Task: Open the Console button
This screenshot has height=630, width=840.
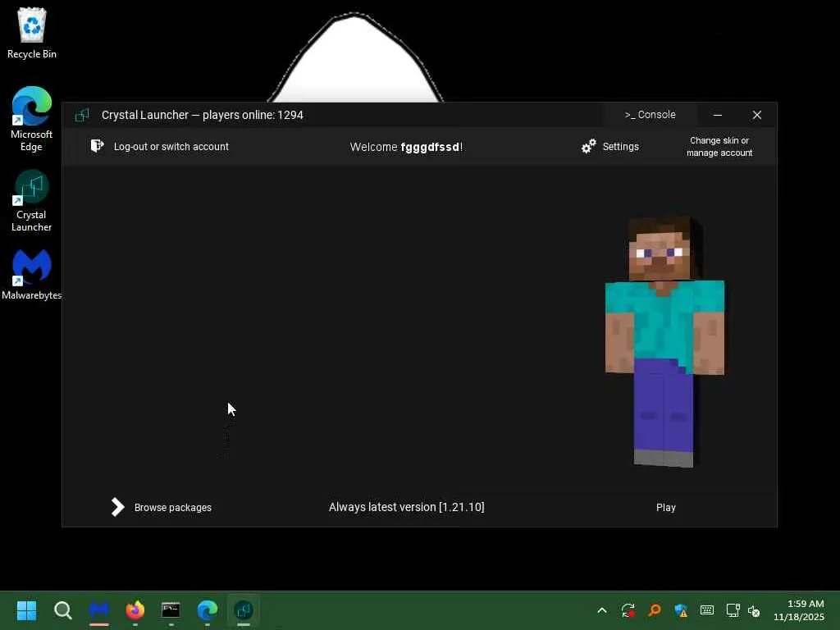Action: pyautogui.click(x=650, y=115)
